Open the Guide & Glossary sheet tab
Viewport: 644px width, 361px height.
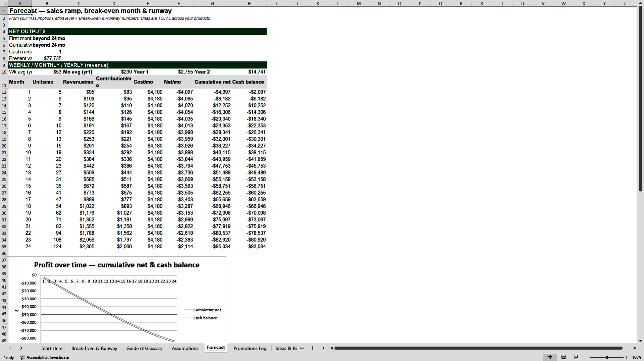pyautogui.click(x=144, y=348)
